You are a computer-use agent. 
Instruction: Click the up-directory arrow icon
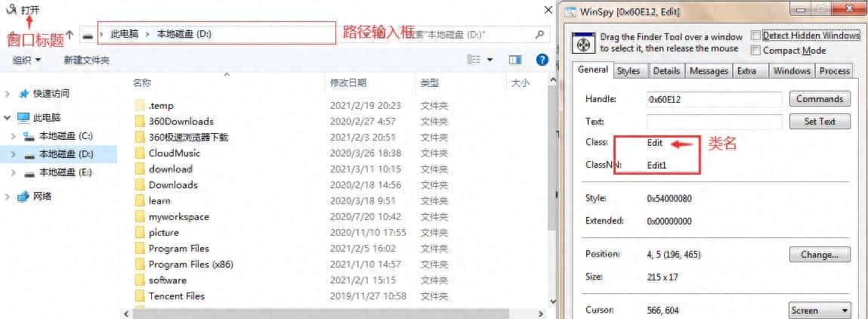coord(70,34)
